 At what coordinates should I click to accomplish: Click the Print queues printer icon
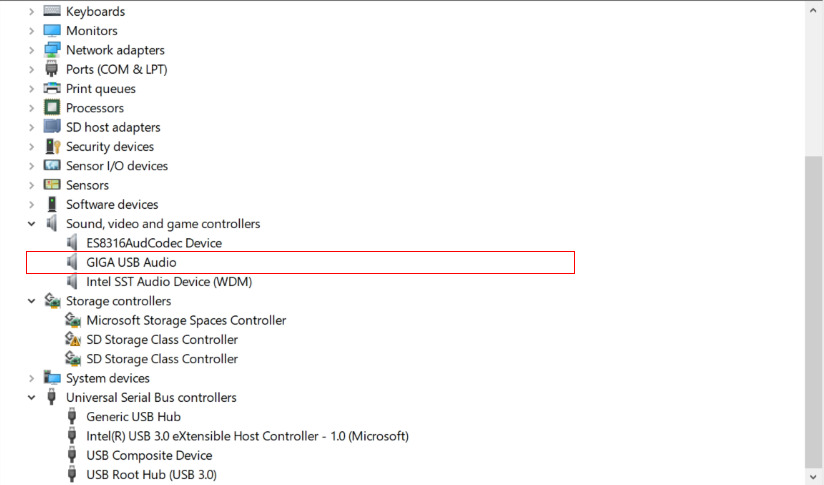(52, 89)
